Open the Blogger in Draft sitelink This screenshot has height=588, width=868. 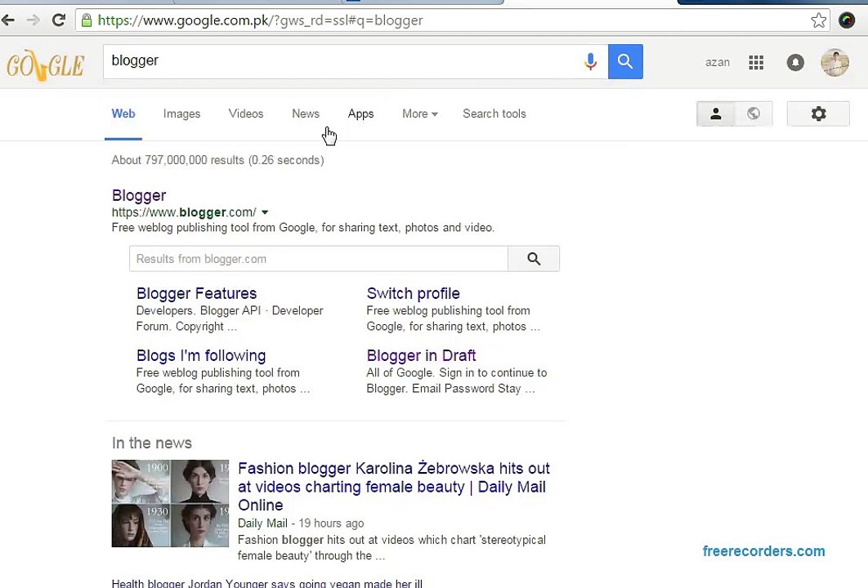click(421, 355)
